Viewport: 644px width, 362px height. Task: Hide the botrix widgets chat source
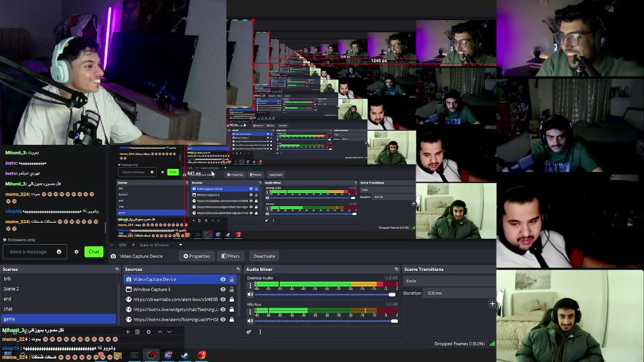[223, 310]
